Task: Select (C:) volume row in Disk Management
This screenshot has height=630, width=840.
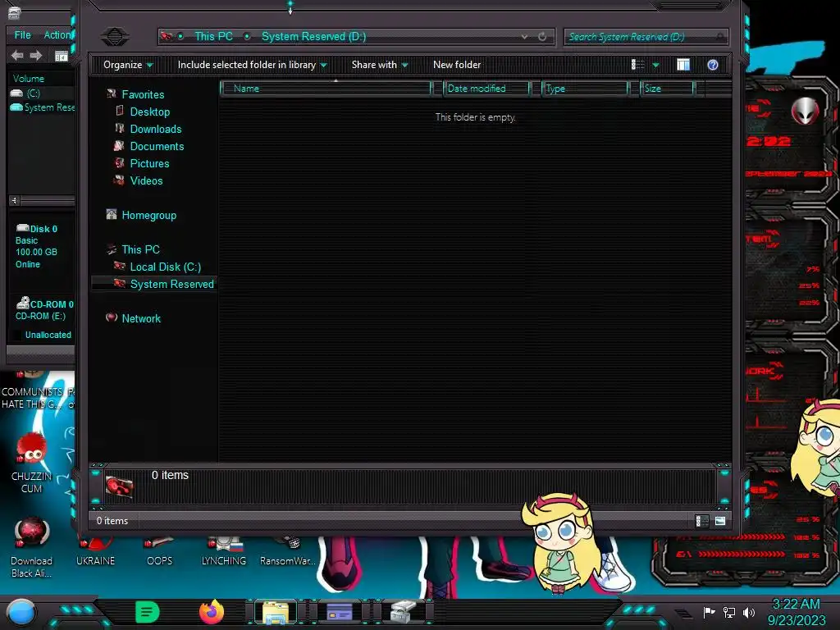Action: click(41, 94)
